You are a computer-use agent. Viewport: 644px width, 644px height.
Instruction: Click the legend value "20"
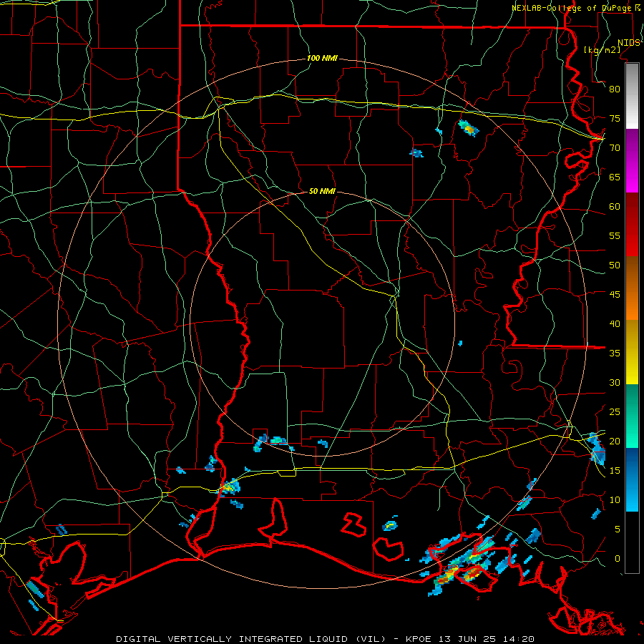click(615, 441)
